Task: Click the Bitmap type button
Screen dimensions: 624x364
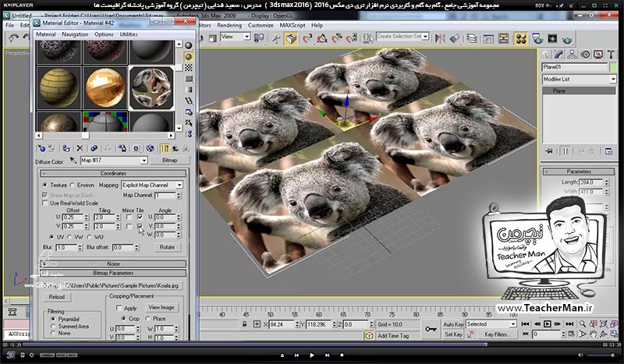Action: tap(170, 161)
